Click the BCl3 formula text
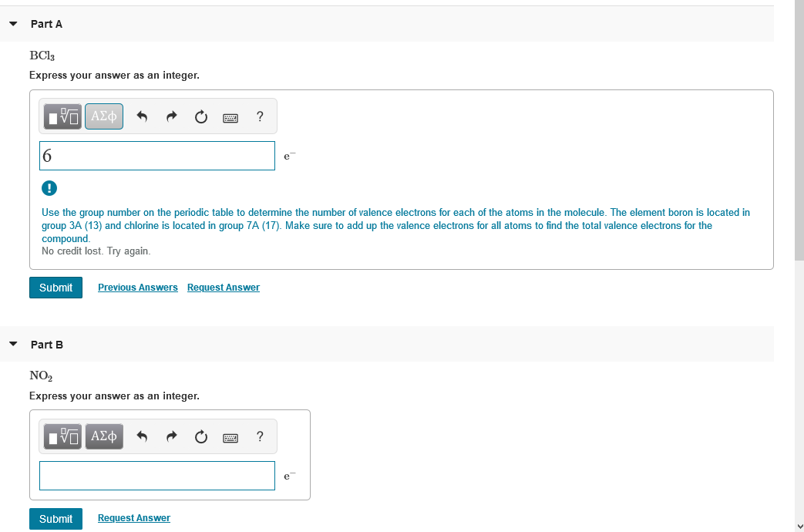Image resolution: width=804 pixels, height=532 pixels. [x=42, y=56]
